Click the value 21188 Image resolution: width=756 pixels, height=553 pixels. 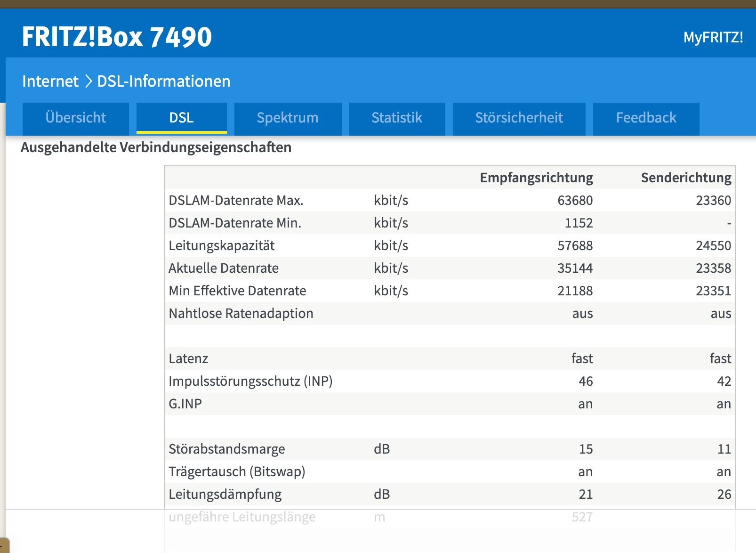(575, 291)
